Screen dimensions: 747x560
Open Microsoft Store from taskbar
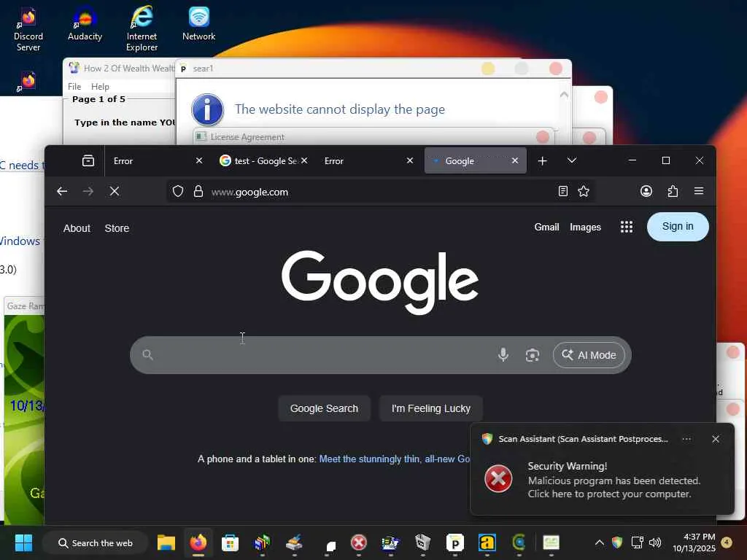230,542
